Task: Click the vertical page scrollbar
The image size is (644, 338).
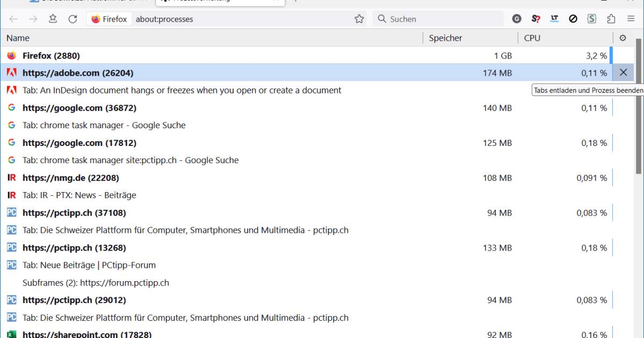Action: click(x=639, y=107)
